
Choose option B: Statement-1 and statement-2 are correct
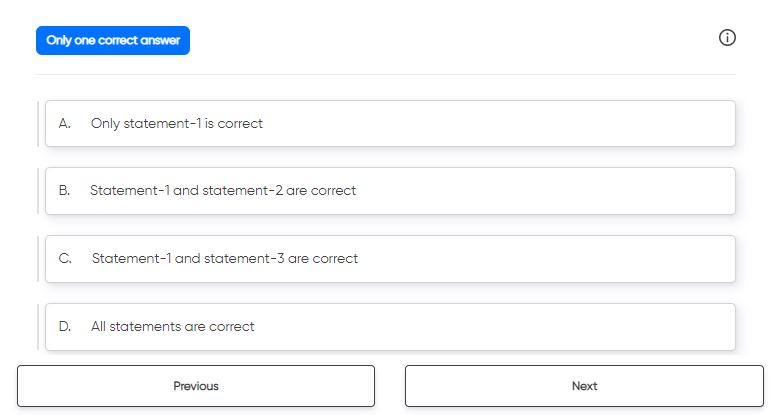tap(390, 191)
